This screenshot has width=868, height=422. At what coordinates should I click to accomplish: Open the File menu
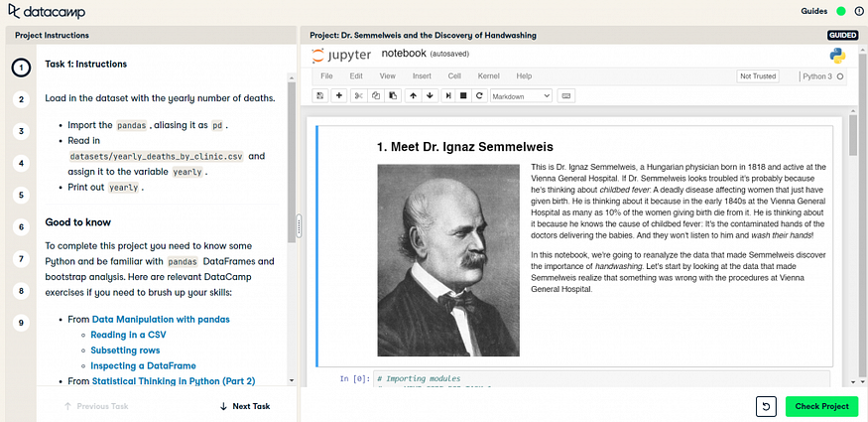326,76
